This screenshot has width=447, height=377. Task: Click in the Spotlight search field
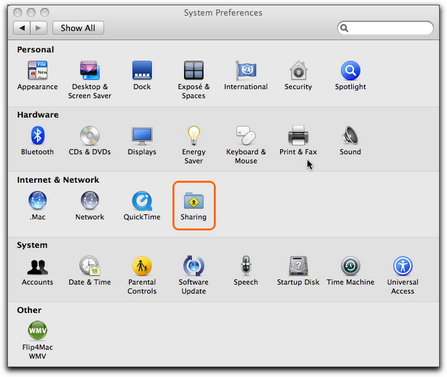pos(385,28)
